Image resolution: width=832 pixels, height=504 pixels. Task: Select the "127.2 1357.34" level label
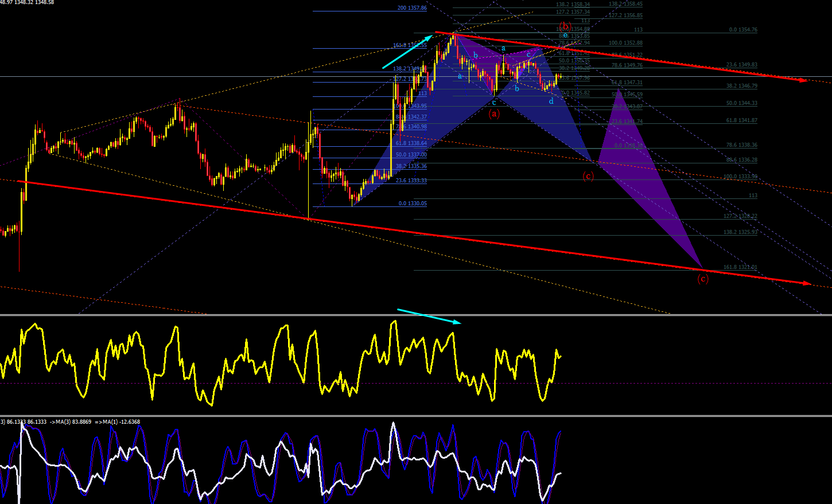pyautogui.click(x=573, y=12)
